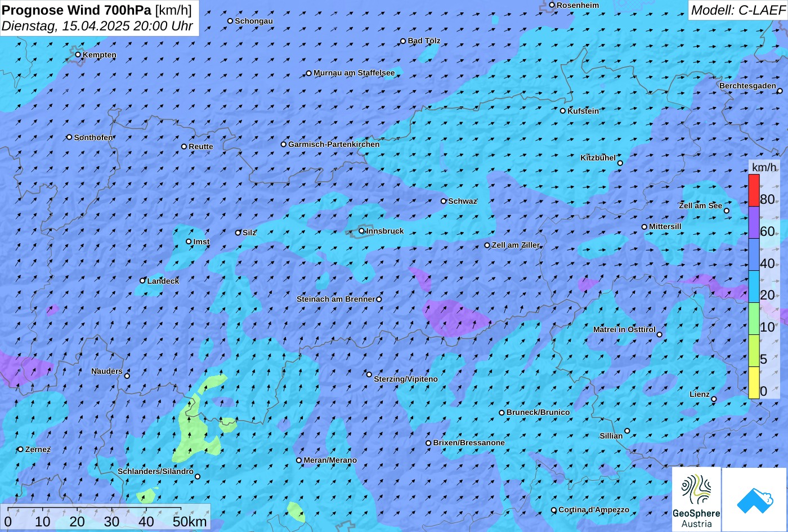This screenshot has width=788, height=532.
Task: Click the red 80 km/h legend color
Action: coord(754,190)
